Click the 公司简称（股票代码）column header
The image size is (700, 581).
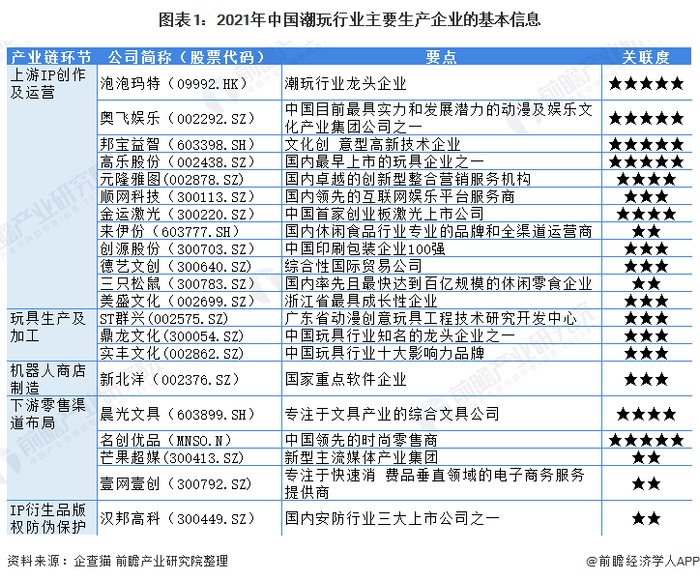click(187, 57)
